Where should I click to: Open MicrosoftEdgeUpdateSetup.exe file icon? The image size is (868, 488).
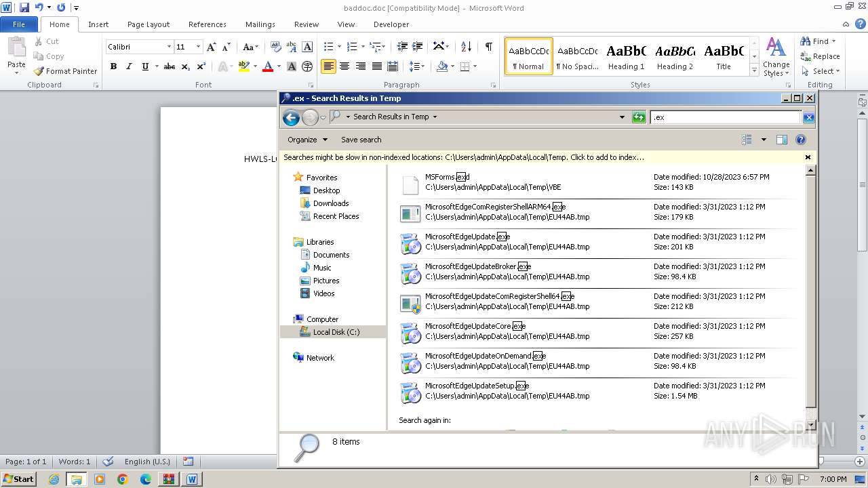410,393
